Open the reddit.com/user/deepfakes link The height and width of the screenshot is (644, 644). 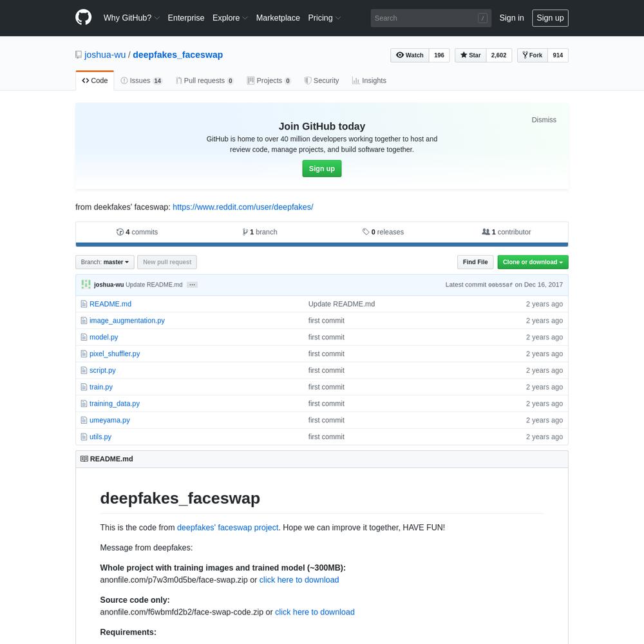[x=243, y=207]
